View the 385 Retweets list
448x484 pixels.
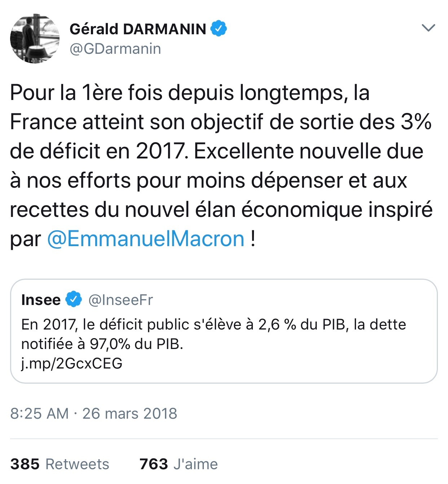[60, 464]
